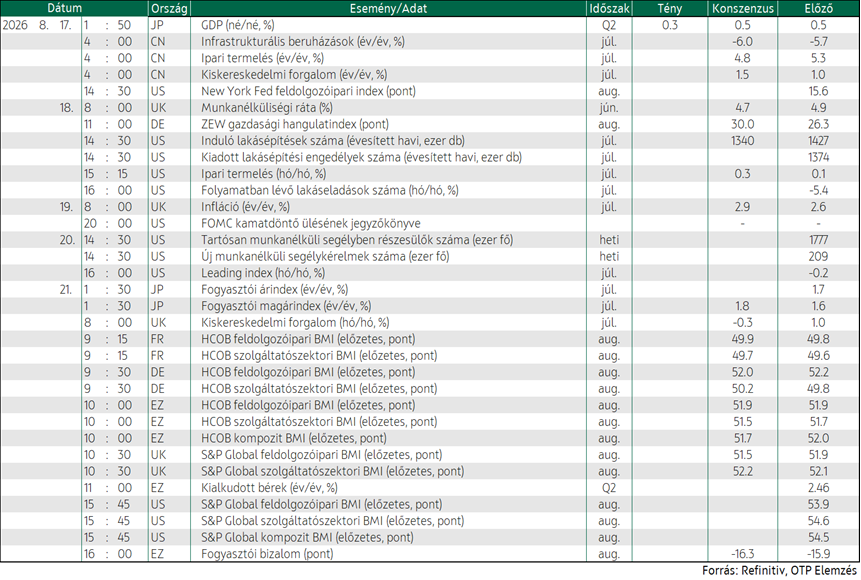
Task: Click the day label 20.
Action: tap(66, 240)
